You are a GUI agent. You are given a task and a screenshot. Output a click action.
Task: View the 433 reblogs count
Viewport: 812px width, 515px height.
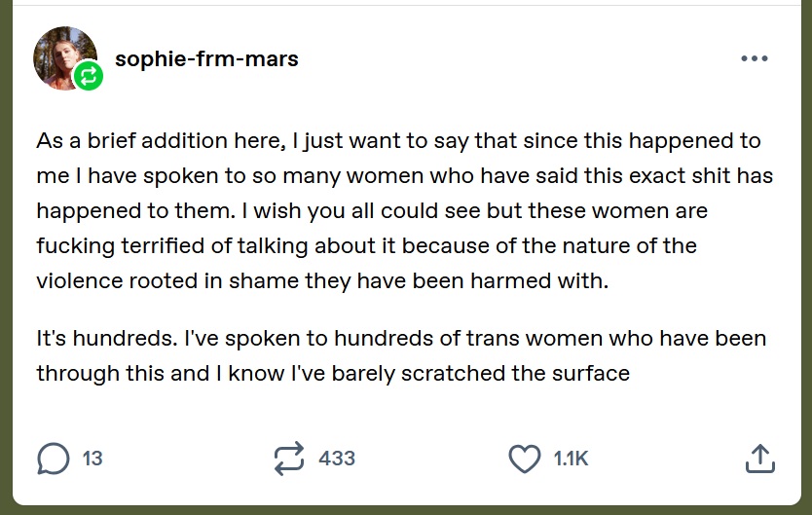point(337,458)
